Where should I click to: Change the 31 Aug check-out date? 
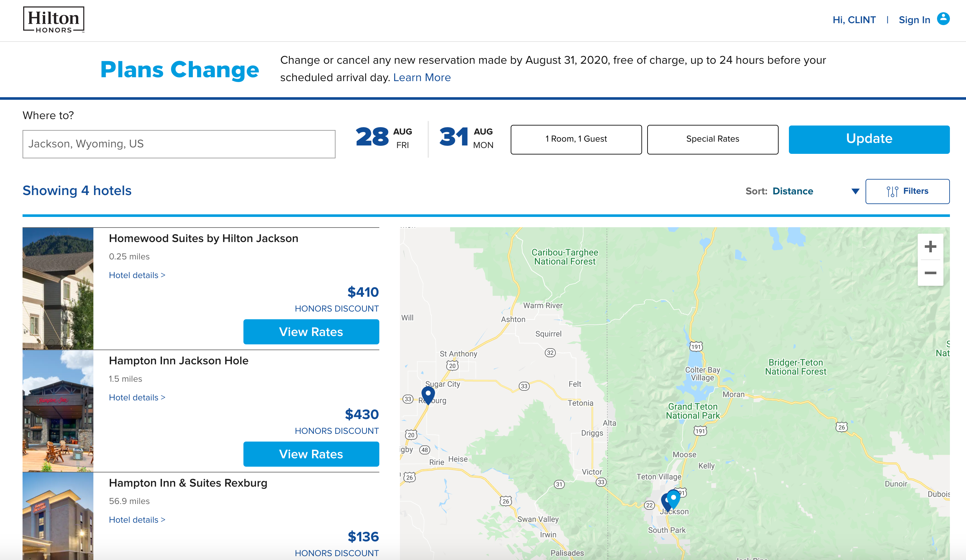pyautogui.click(x=466, y=138)
